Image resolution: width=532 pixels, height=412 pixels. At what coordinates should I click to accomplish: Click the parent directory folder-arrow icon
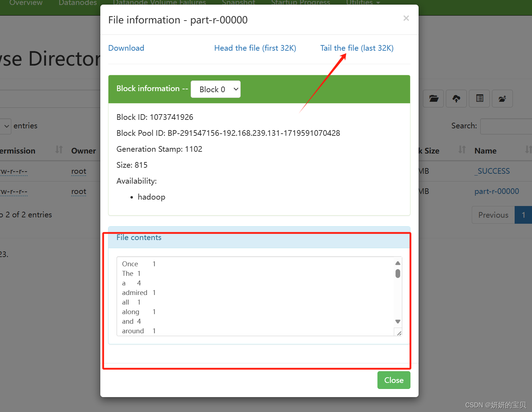coord(502,99)
